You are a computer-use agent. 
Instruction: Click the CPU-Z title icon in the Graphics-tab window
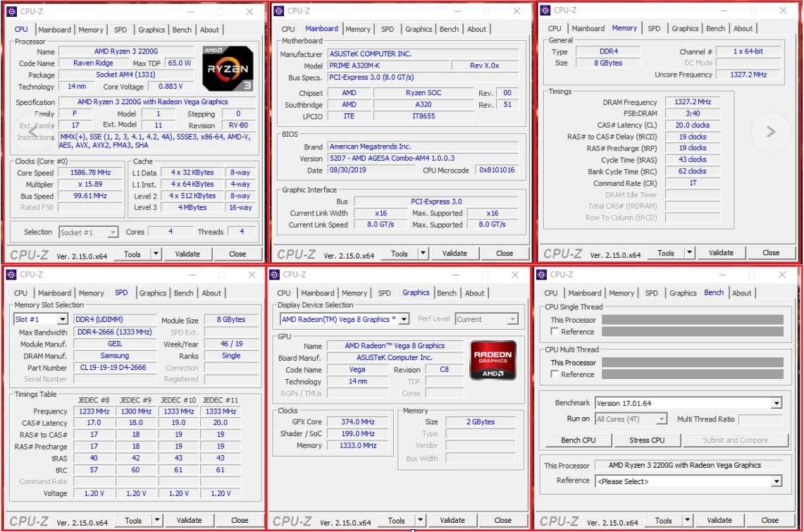click(274, 275)
